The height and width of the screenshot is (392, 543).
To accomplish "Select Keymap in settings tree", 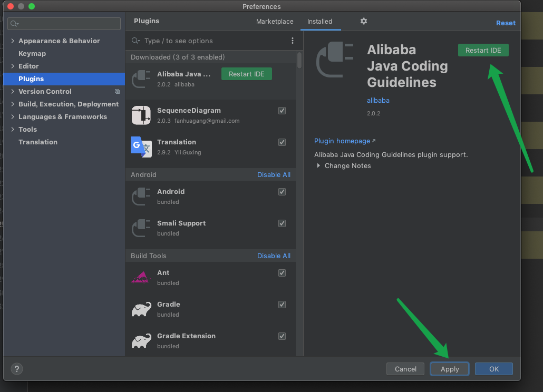I will click(x=32, y=54).
